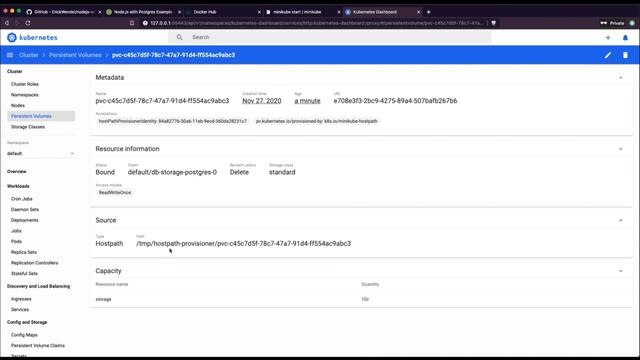Collapse the Source section

pyautogui.click(x=620, y=220)
